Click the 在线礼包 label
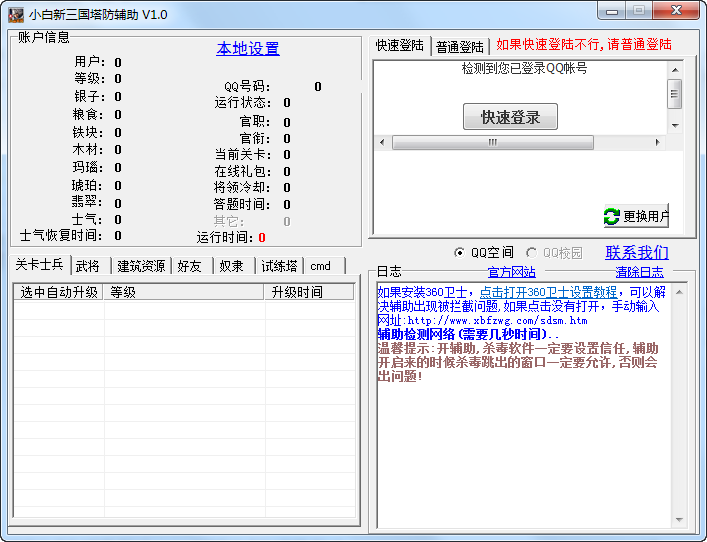The width and height of the screenshot is (707, 542). [x=243, y=171]
